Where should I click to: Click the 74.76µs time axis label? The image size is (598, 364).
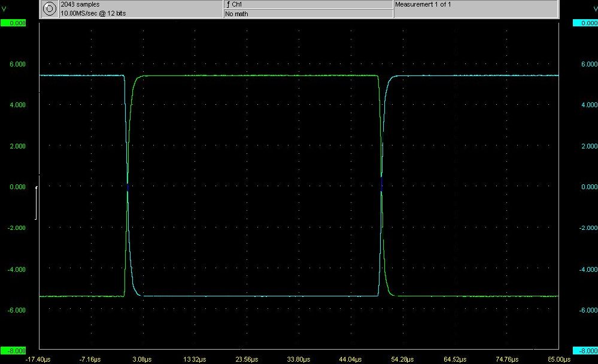click(507, 359)
